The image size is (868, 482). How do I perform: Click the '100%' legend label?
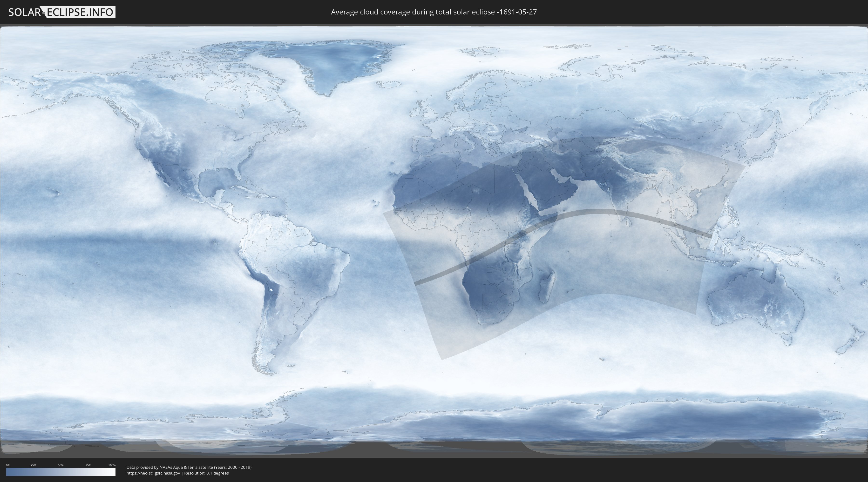[x=112, y=465]
